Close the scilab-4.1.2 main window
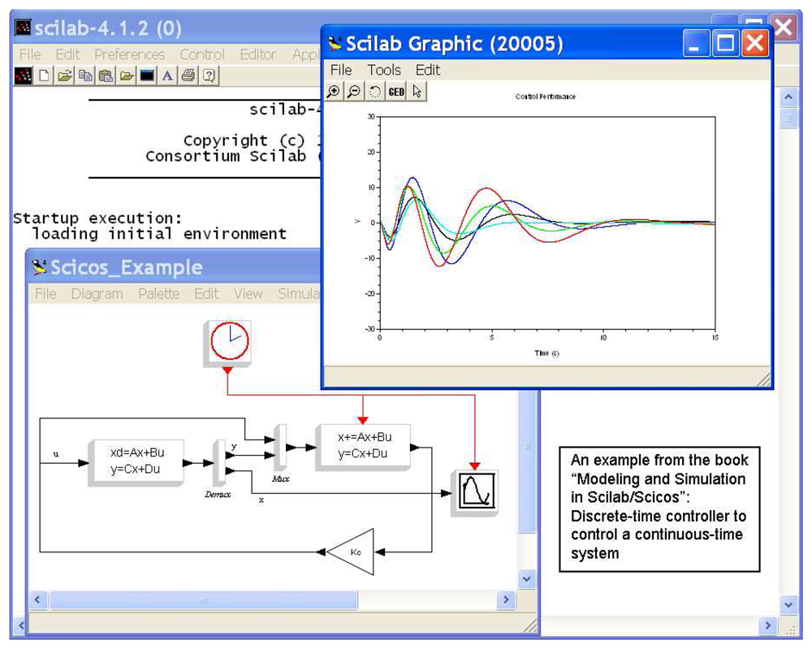The image size is (812, 649). coord(784,27)
